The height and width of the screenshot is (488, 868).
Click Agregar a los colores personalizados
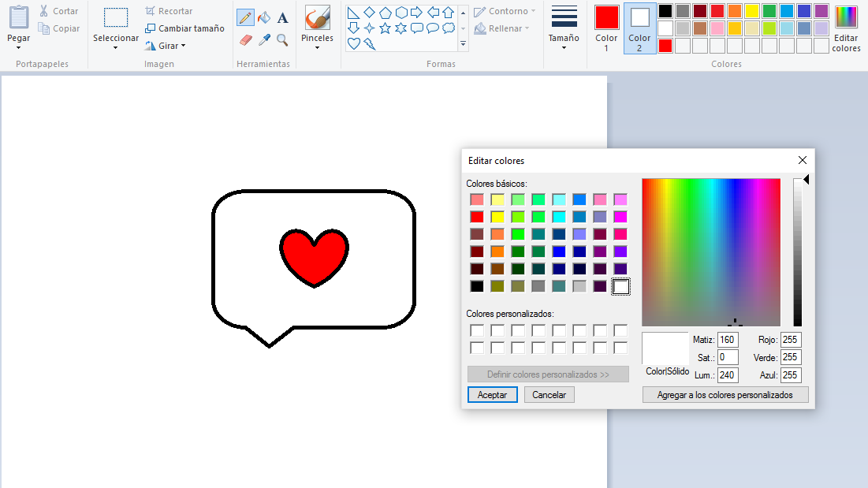[725, 394]
